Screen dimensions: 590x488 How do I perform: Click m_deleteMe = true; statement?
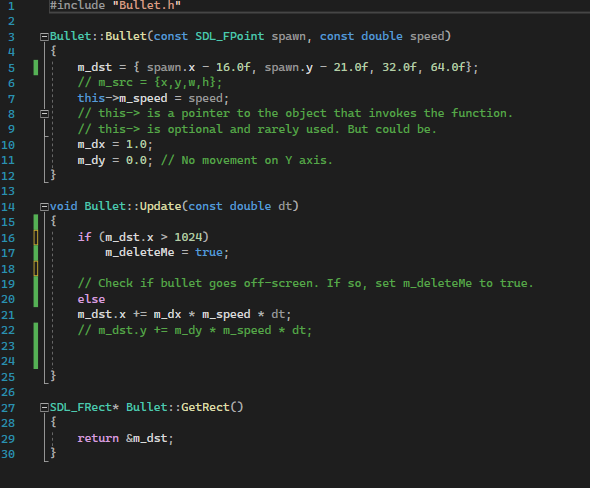[167, 252]
